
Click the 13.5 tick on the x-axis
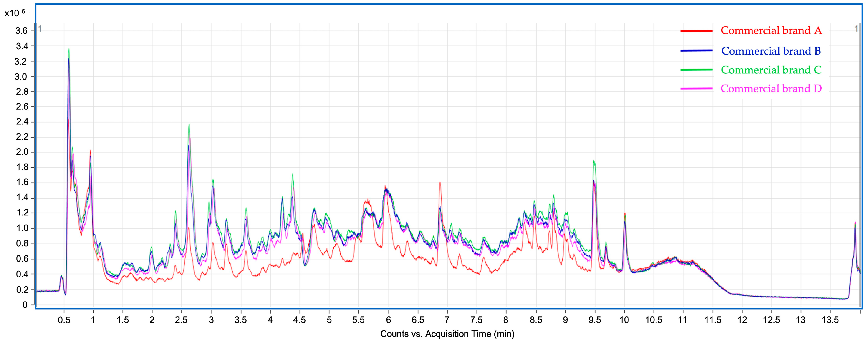point(830,320)
